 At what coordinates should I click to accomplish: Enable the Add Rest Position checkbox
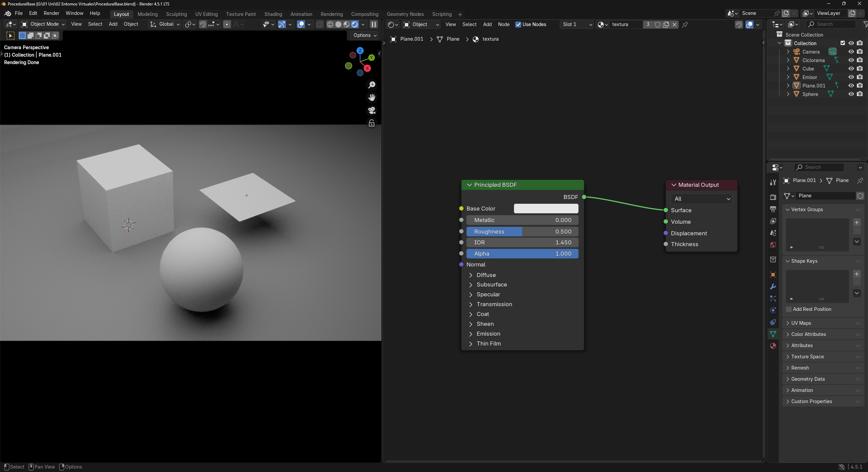click(789, 309)
